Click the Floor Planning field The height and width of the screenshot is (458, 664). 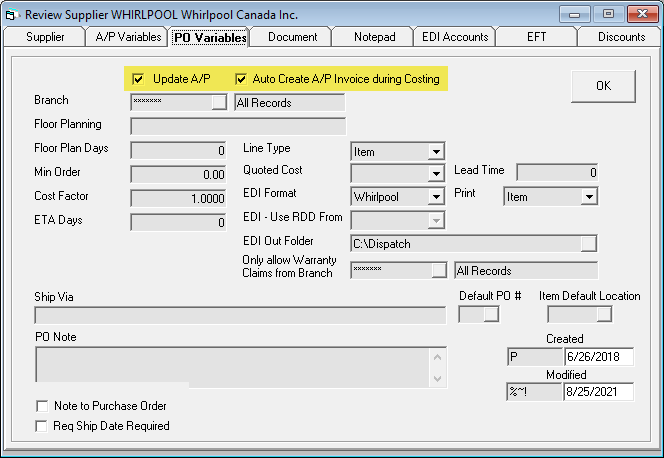238,127
